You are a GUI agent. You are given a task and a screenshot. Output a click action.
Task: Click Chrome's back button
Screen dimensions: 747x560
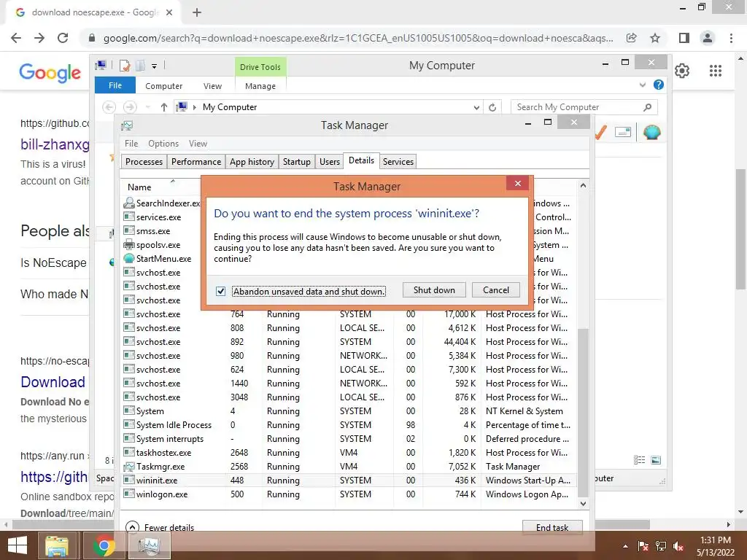click(16, 38)
